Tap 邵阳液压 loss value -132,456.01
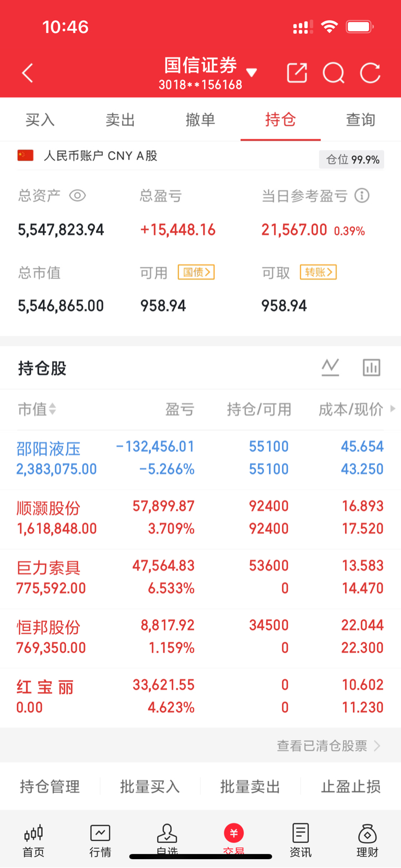401x868 pixels. pyautogui.click(x=155, y=446)
